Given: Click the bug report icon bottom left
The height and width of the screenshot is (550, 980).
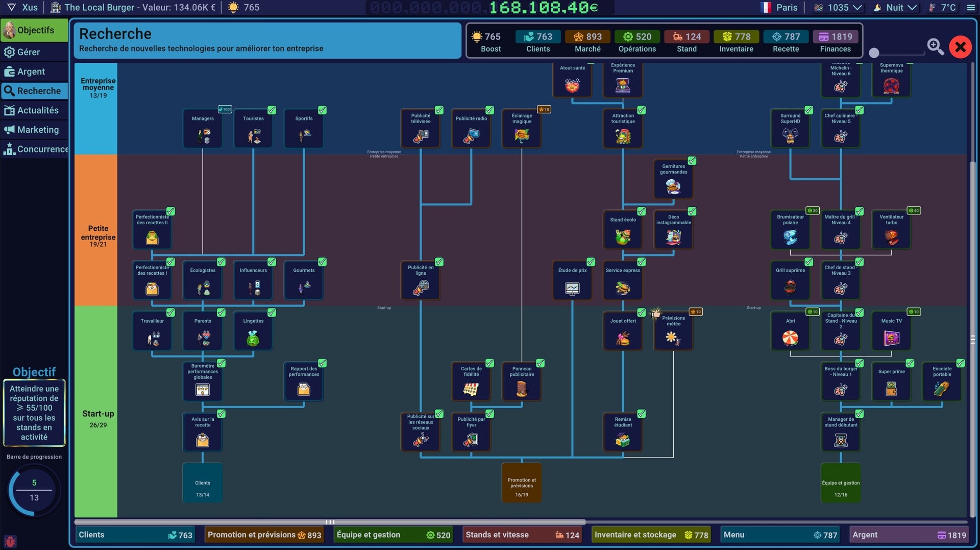Looking at the screenshot, I should [10, 541].
